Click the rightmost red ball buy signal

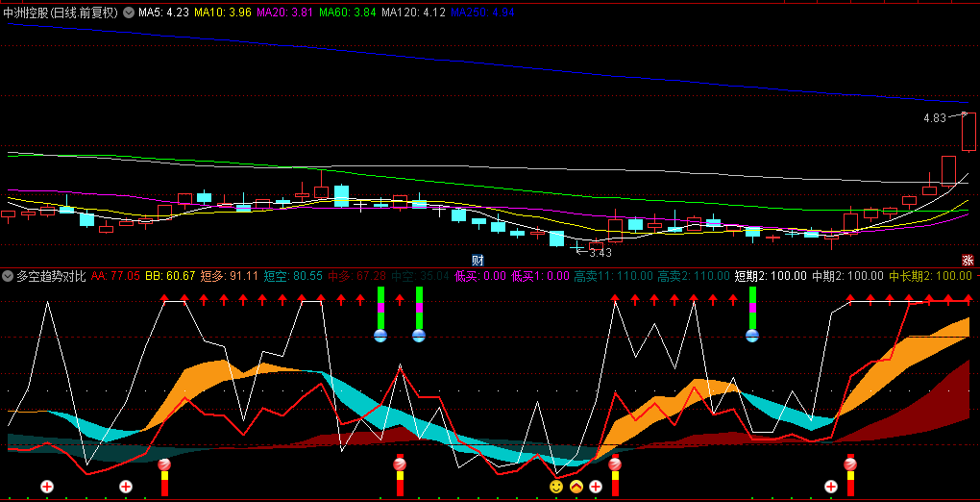pos(850,464)
